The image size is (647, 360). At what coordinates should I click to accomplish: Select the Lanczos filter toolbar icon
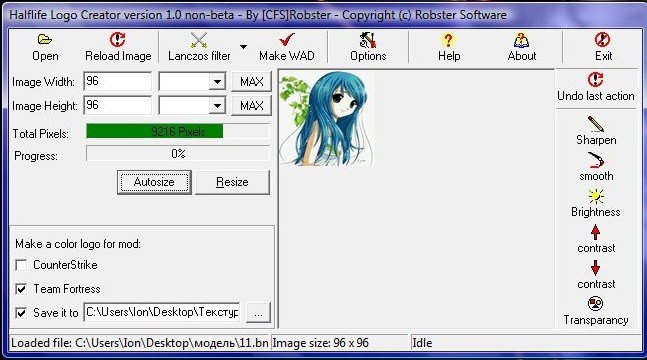click(199, 40)
